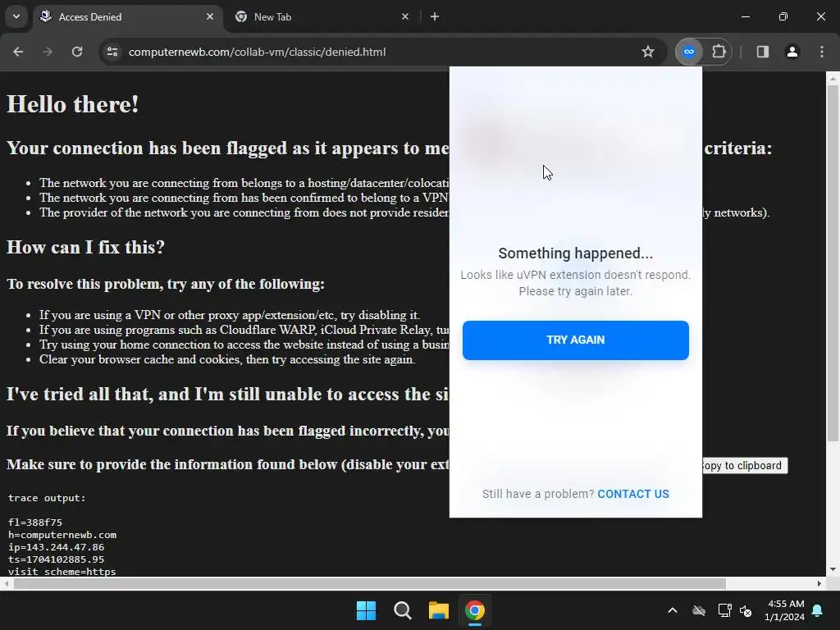Screen dimensions: 840x630
Task: Click the address bar URL
Action: 257,52
